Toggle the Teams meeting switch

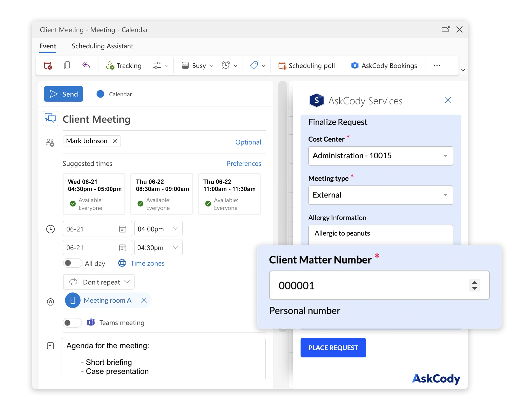(72, 323)
